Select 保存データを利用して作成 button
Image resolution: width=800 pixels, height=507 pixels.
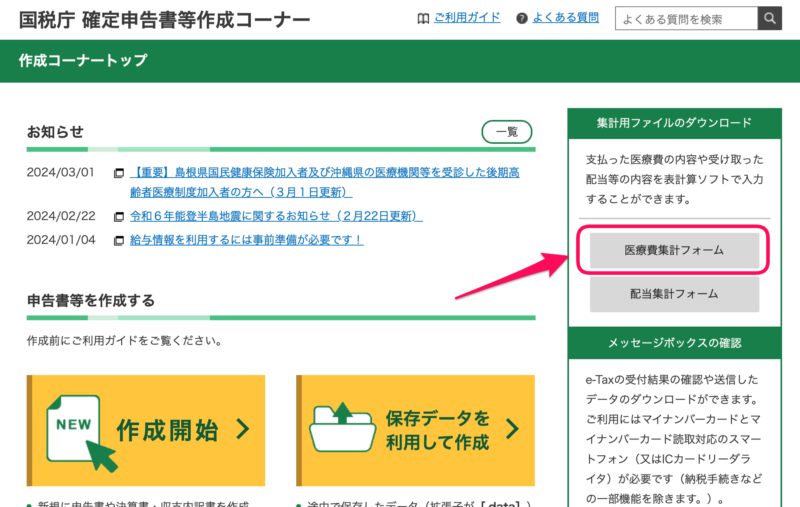pos(415,430)
